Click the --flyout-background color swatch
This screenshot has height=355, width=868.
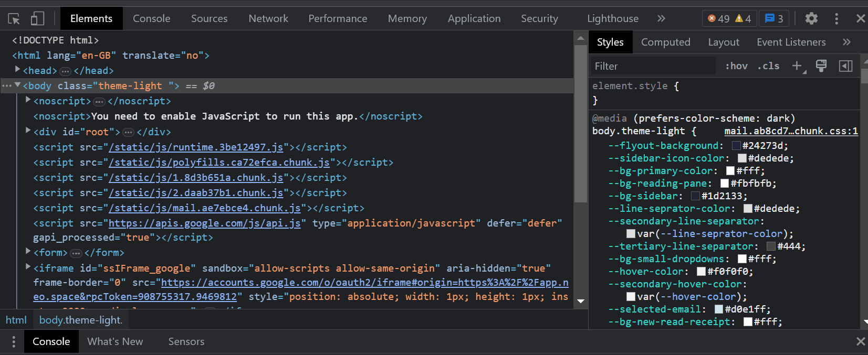[736, 146]
